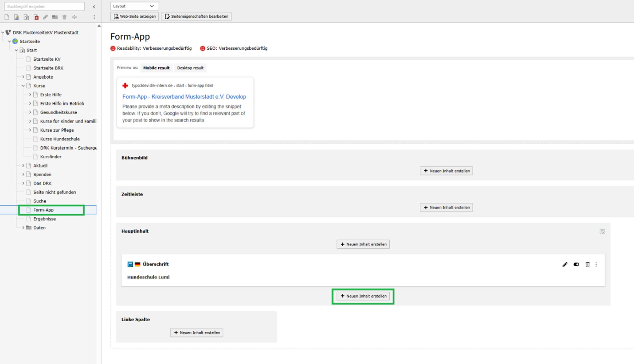This screenshot has height=364, width=634.
Task: Click the link page type icon
Action: 45,17
